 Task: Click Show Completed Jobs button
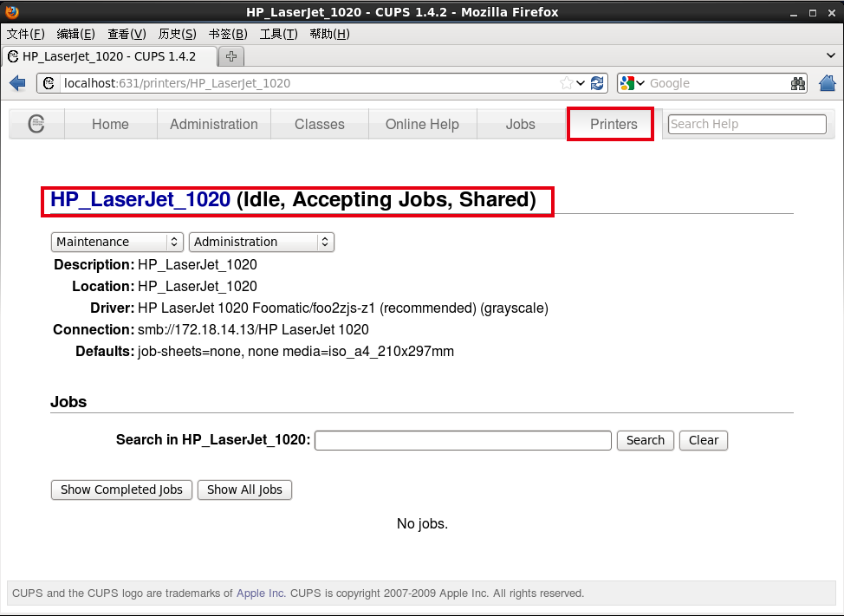click(121, 490)
